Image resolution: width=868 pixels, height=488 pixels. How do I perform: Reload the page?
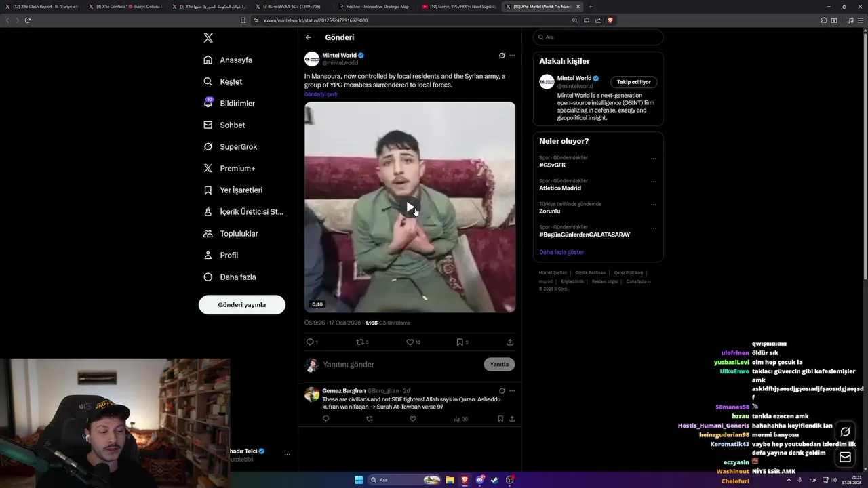(28, 20)
